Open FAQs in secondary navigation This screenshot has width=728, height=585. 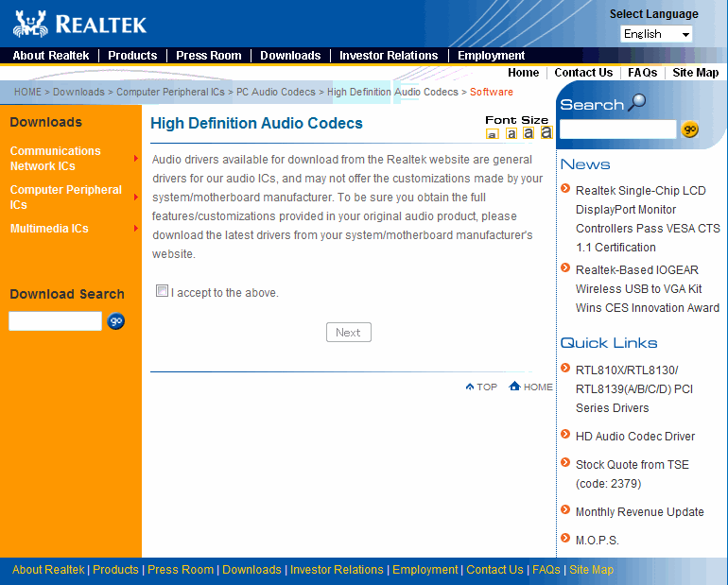point(643,73)
